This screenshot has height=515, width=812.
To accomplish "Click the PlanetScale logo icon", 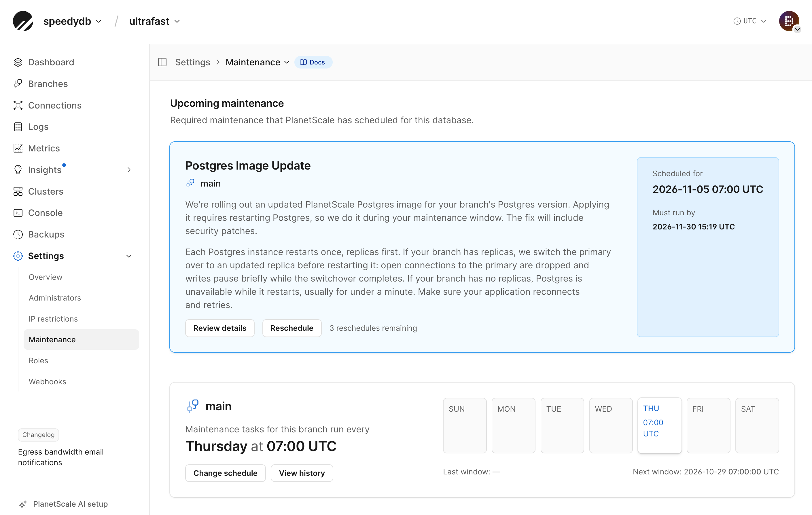I will point(23,21).
